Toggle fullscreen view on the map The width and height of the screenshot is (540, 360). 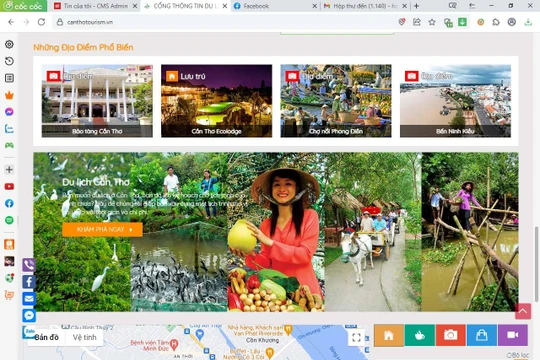point(356,338)
